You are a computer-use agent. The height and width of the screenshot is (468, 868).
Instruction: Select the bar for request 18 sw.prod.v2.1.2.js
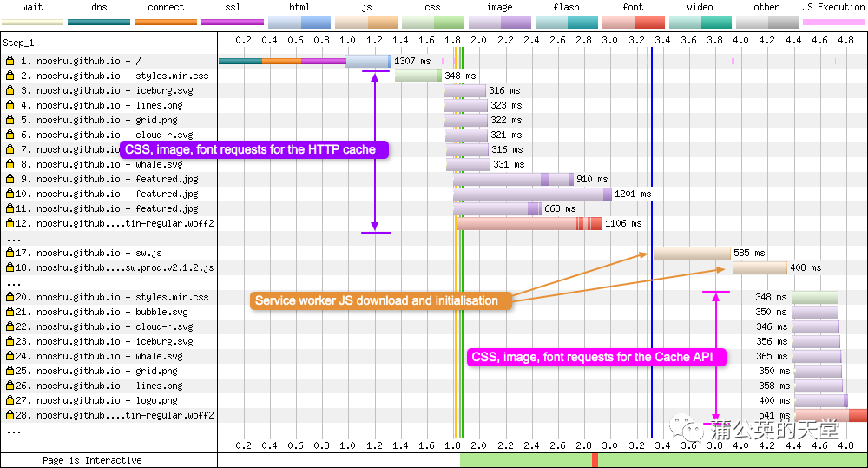click(x=759, y=268)
